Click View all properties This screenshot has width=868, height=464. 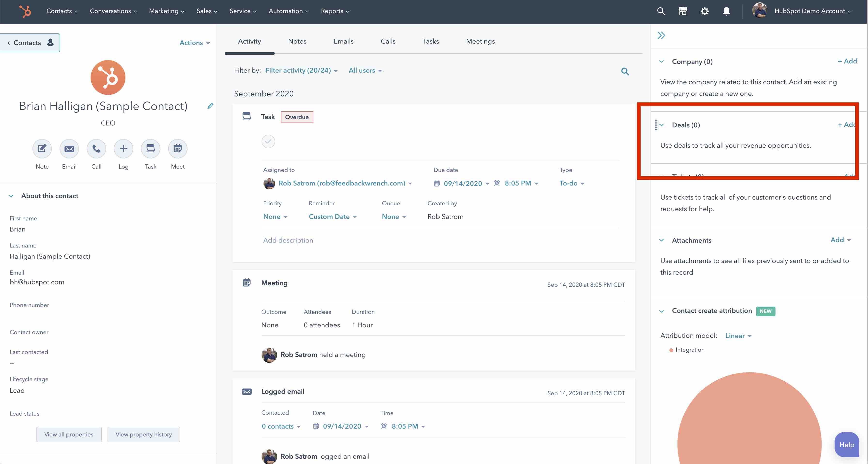click(x=69, y=434)
